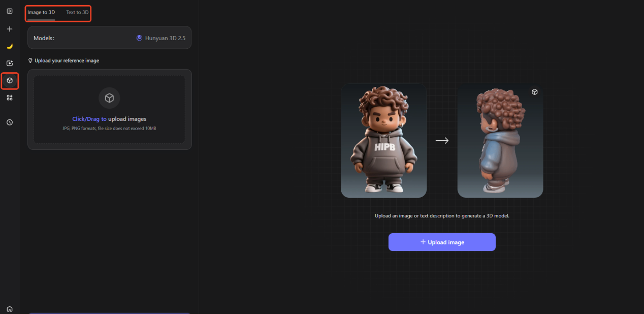Open the apps grid icon in sidebar

10,98
